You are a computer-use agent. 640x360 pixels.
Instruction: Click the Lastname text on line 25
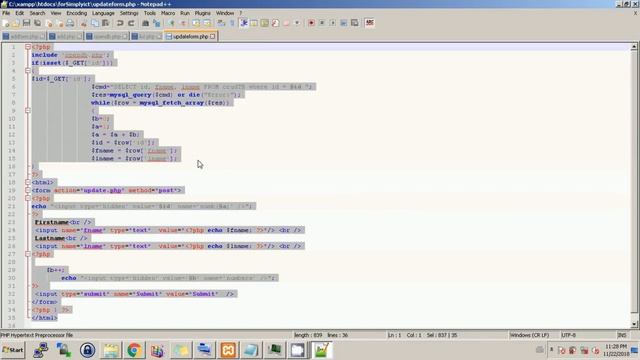coord(50,238)
